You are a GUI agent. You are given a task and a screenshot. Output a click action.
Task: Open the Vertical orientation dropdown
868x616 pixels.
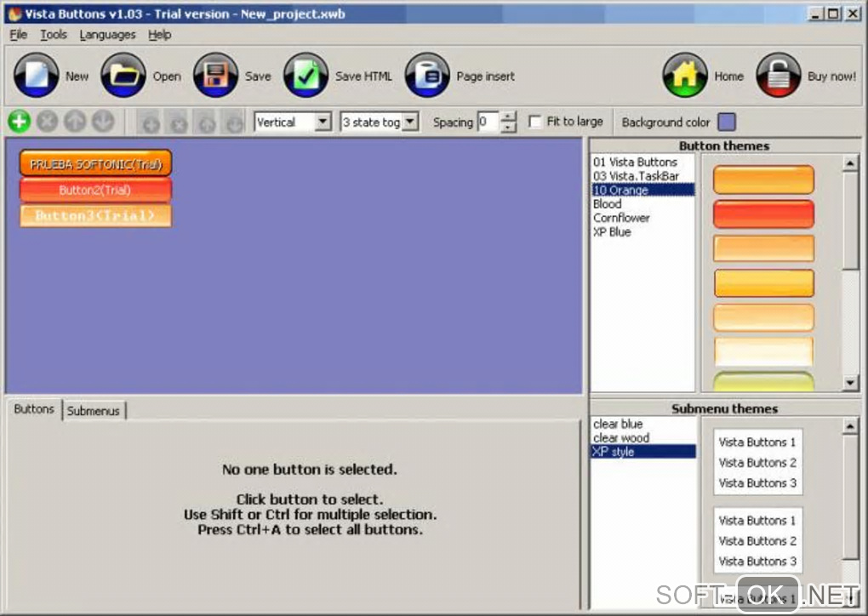pos(323,122)
